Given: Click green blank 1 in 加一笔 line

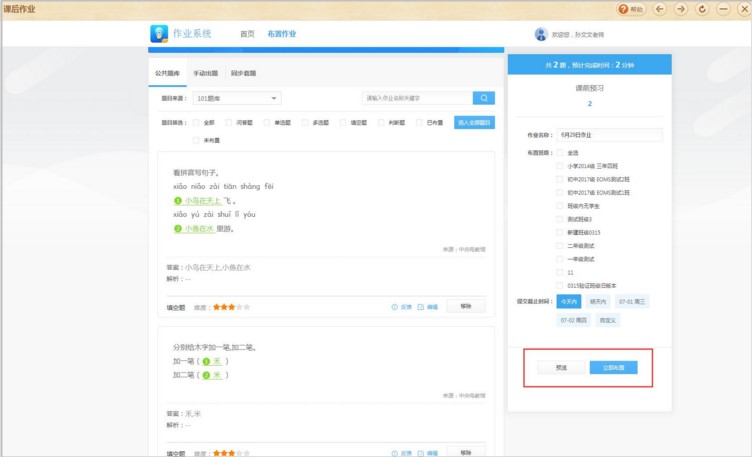Looking at the screenshot, I should click(x=206, y=361).
